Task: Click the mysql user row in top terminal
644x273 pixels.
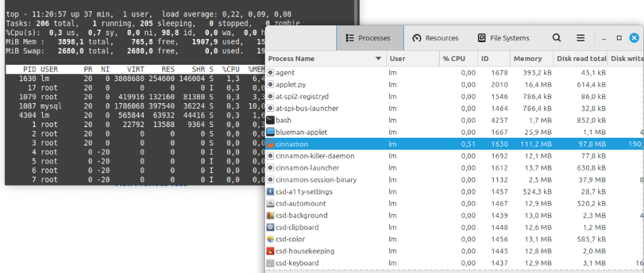Action: (136, 106)
